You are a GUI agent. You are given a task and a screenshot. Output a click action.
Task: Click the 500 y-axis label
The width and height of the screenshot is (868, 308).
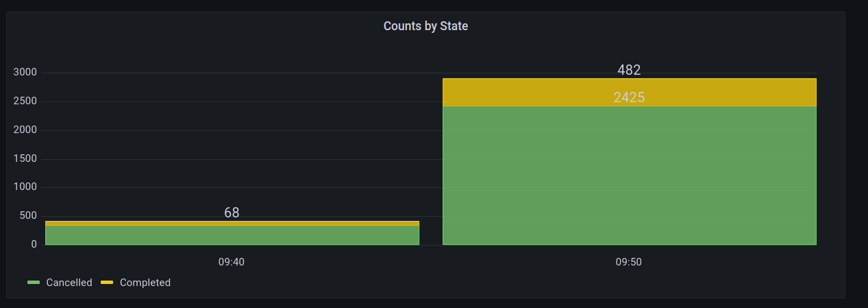pyautogui.click(x=28, y=216)
